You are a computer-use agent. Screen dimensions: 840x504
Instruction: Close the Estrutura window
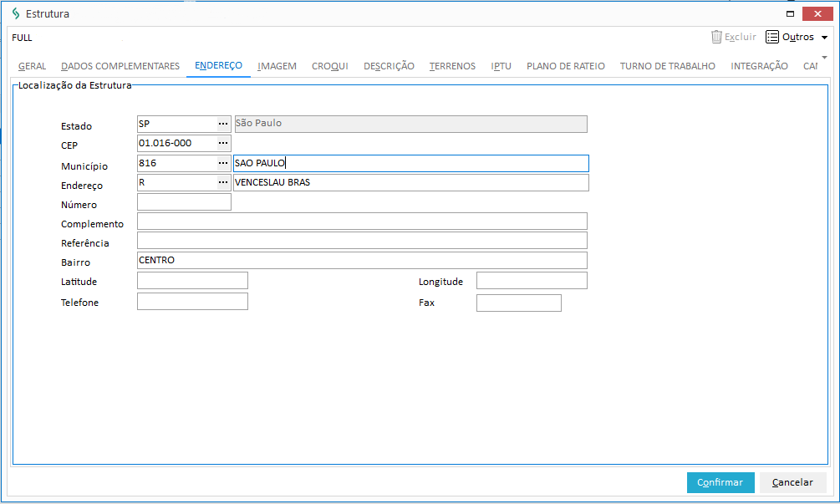(817, 14)
